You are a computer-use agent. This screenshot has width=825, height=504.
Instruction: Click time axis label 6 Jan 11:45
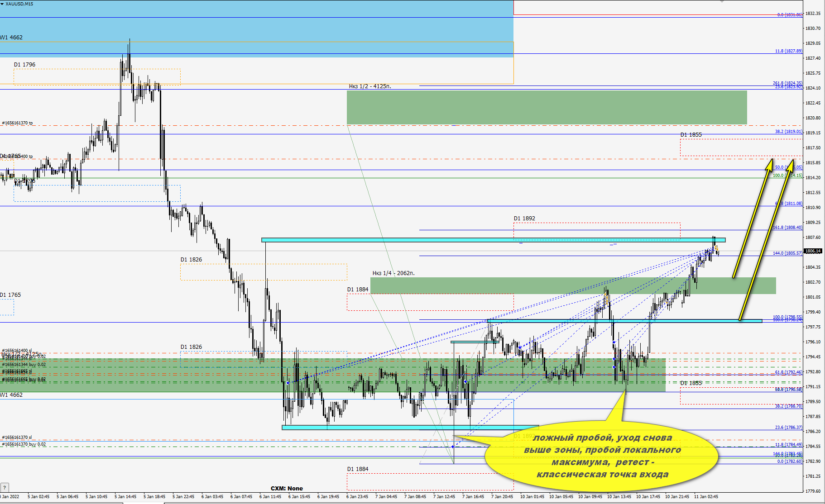[x=270, y=497]
